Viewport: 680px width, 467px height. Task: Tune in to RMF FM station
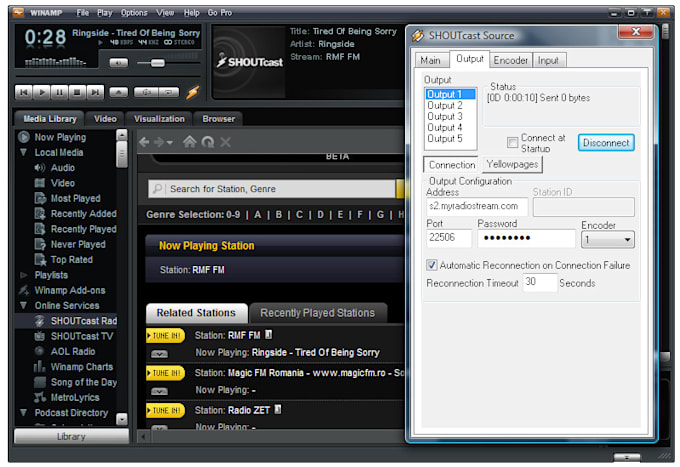click(166, 336)
